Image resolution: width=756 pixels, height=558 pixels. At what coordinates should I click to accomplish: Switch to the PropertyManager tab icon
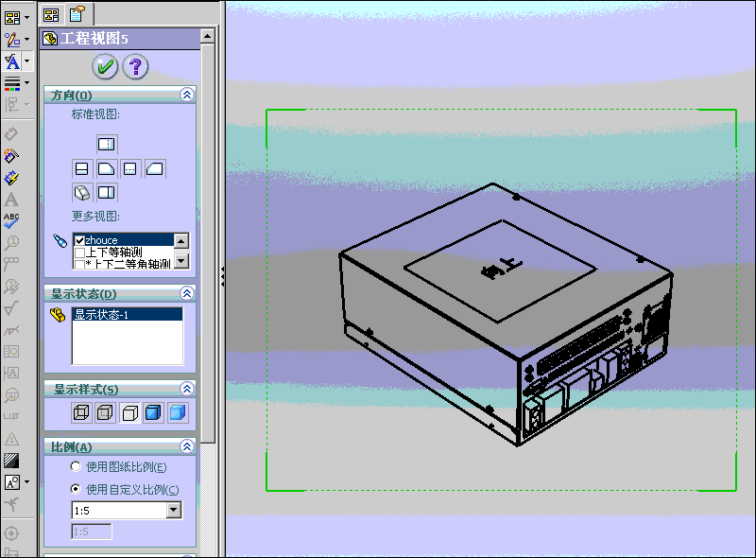77,14
